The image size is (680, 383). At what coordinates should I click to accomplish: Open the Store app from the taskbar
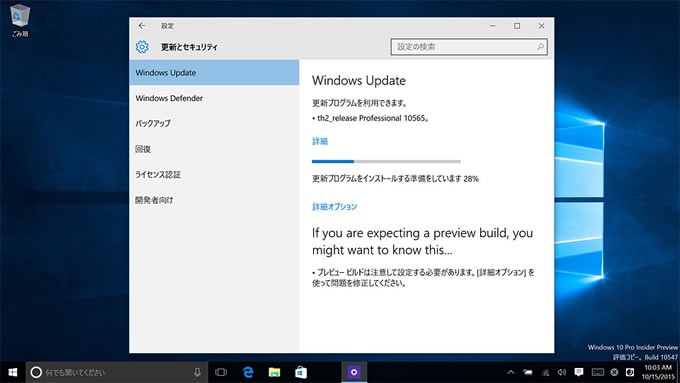click(x=301, y=372)
